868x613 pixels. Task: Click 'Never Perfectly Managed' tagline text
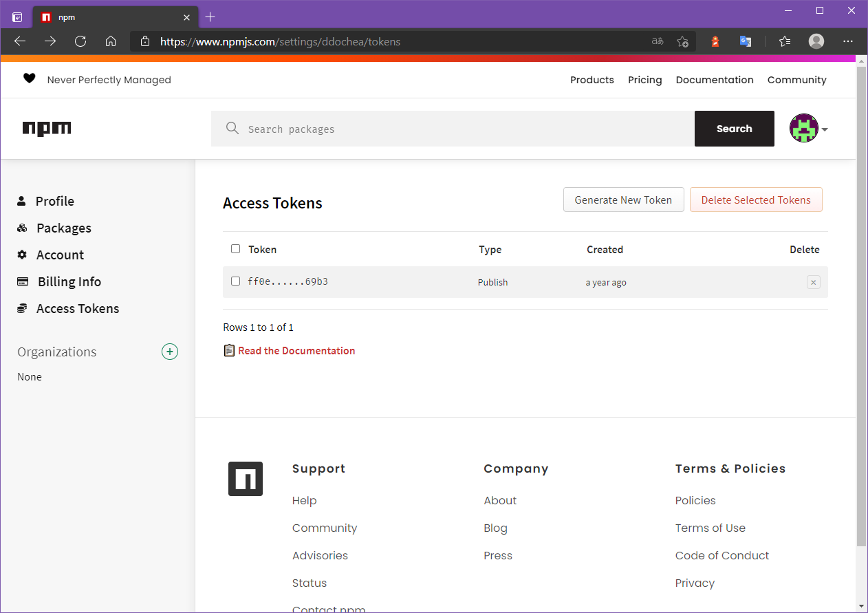pyautogui.click(x=109, y=80)
